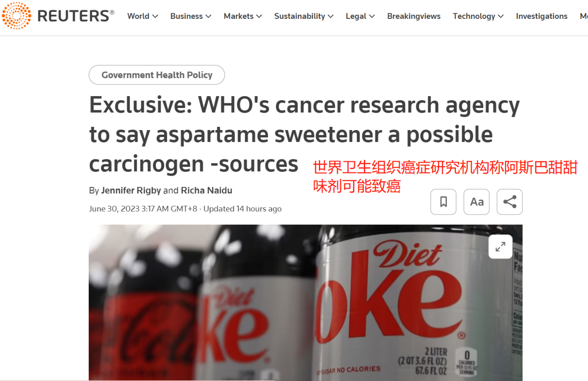Open the Markets dropdown menu
This screenshot has width=588, height=381.
(x=243, y=16)
